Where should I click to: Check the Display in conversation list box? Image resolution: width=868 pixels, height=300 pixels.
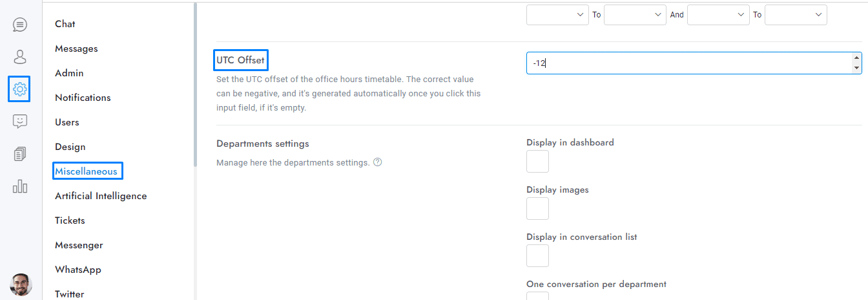(x=537, y=256)
